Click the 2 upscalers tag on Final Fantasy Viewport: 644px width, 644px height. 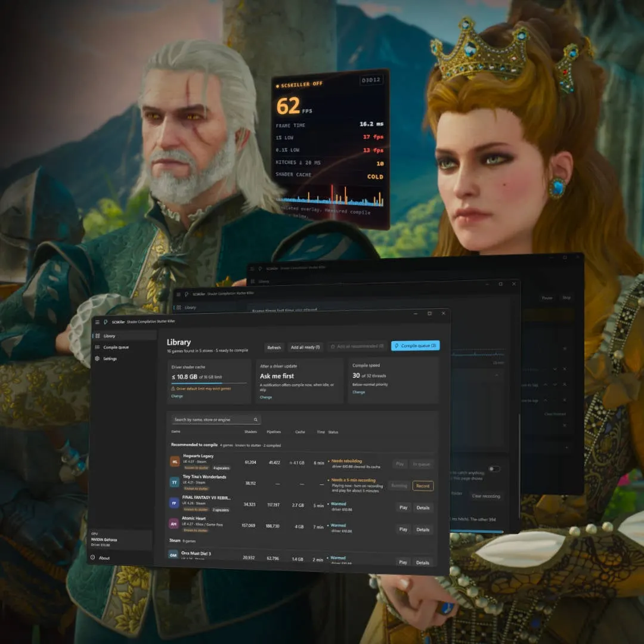[x=221, y=510]
